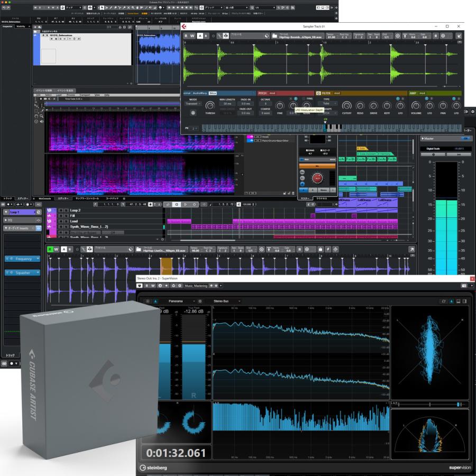476x476 pixels.
Task: Open the AMP section mod page
Action: click(422, 93)
